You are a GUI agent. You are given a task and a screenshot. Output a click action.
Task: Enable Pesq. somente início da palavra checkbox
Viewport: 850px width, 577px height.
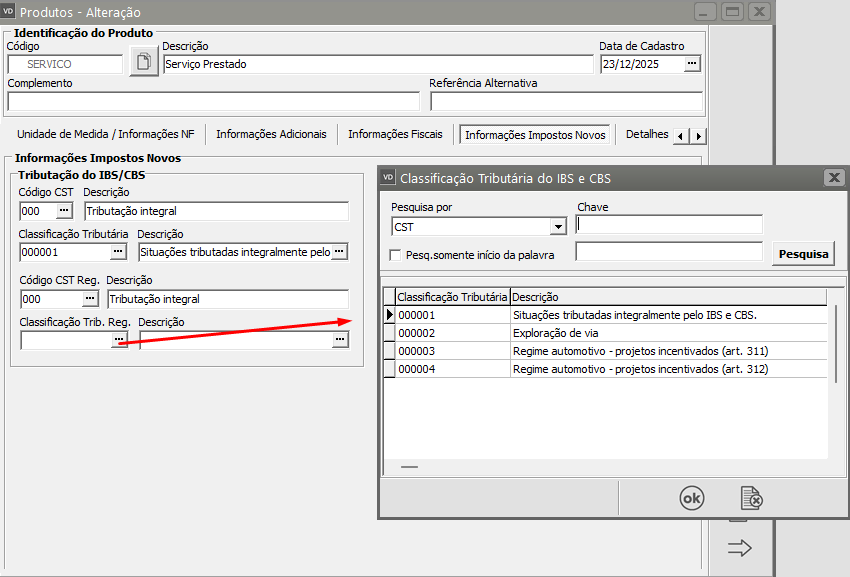[x=395, y=255]
